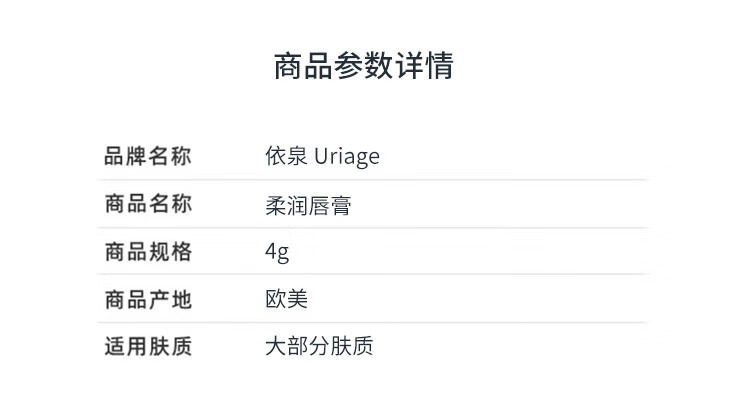Click the 商品参数详情 heading
Image resolution: width=750 pixels, height=408 pixels.
pos(364,66)
